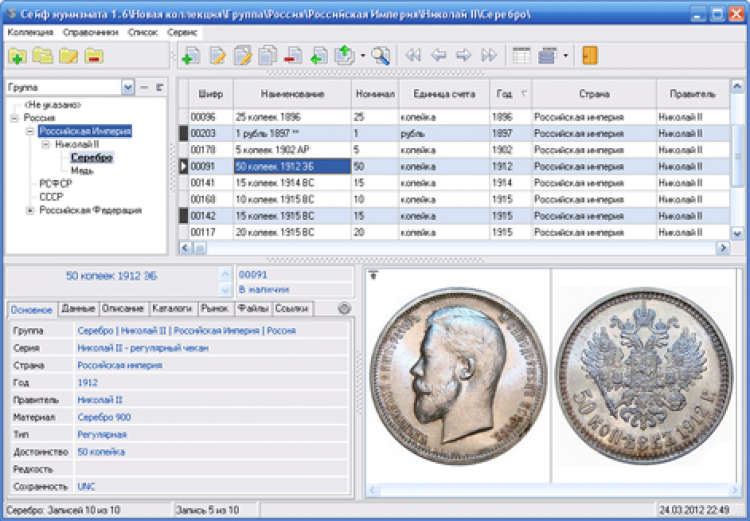
Task: Click the Регулярная type link
Action: coord(102,434)
